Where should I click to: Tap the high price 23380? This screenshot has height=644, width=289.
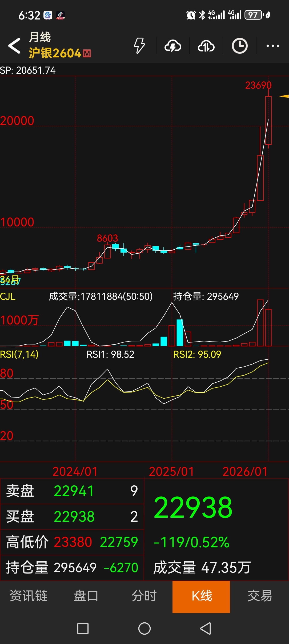coord(73,542)
